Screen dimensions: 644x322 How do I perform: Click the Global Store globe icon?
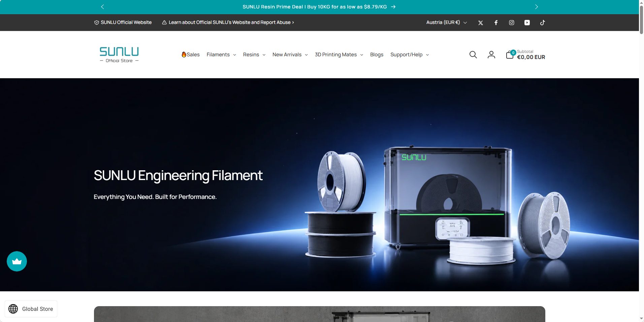13,309
